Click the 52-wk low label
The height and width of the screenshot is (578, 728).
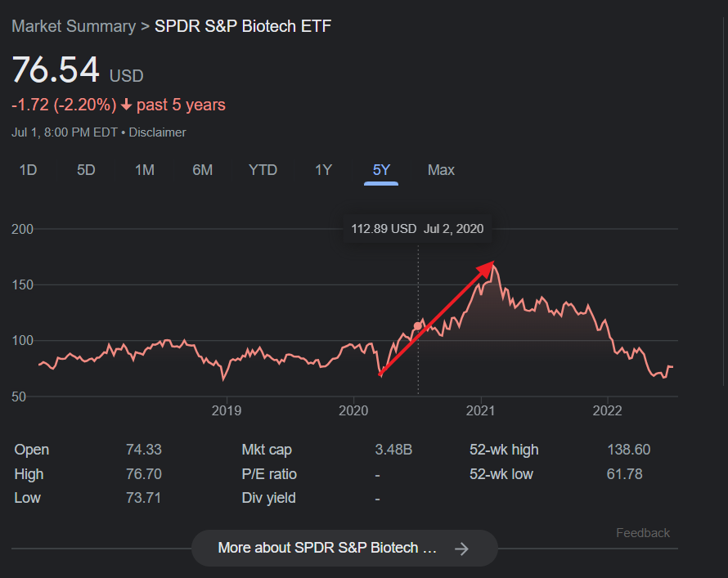(x=501, y=474)
